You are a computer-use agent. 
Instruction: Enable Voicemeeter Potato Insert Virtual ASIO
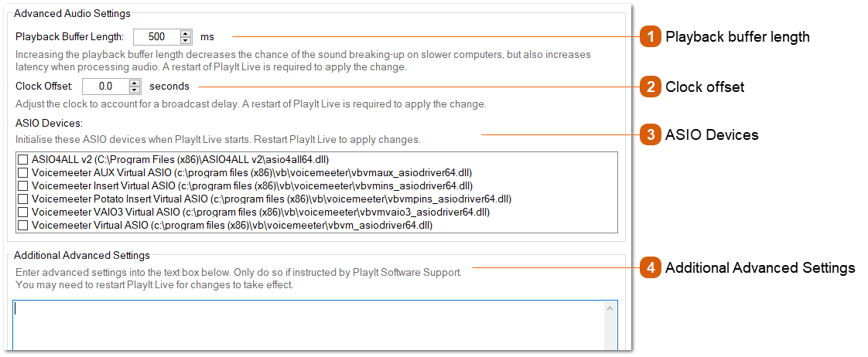23,199
